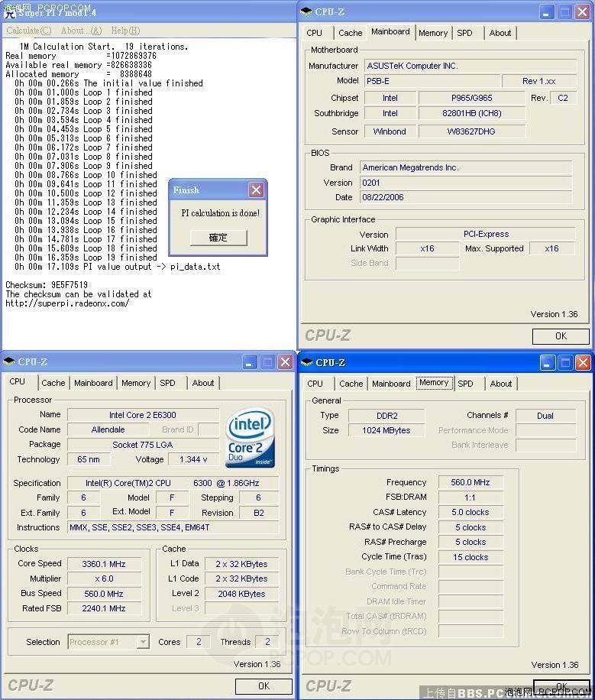The image size is (595, 700).
Task: Open SPD tab in Mainboard window
Action: click(x=464, y=33)
